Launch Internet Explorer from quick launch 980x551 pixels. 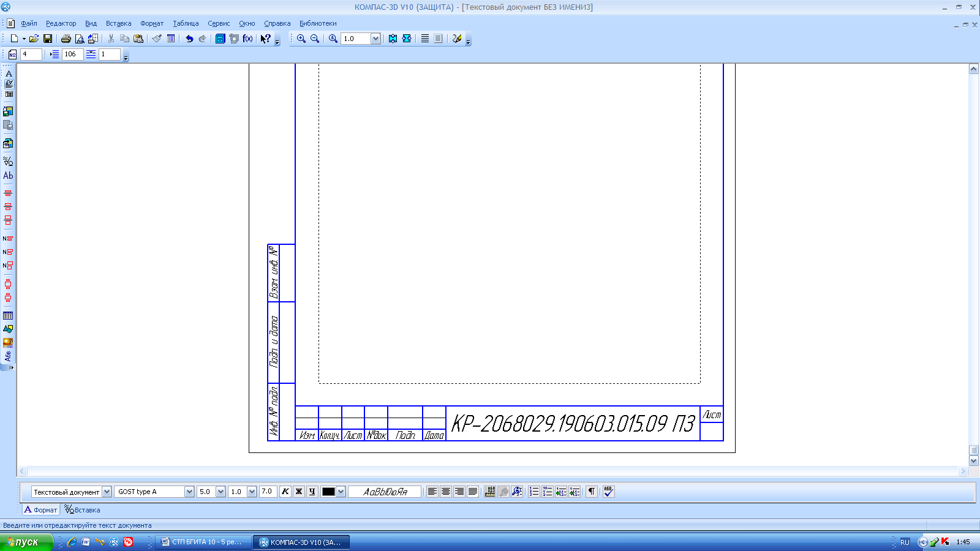[72, 542]
